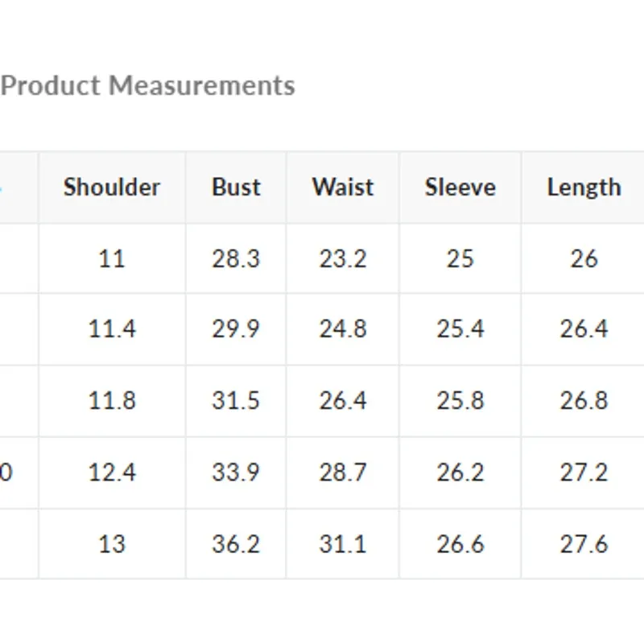Click the Shoulder value 11 cell

[x=112, y=258]
